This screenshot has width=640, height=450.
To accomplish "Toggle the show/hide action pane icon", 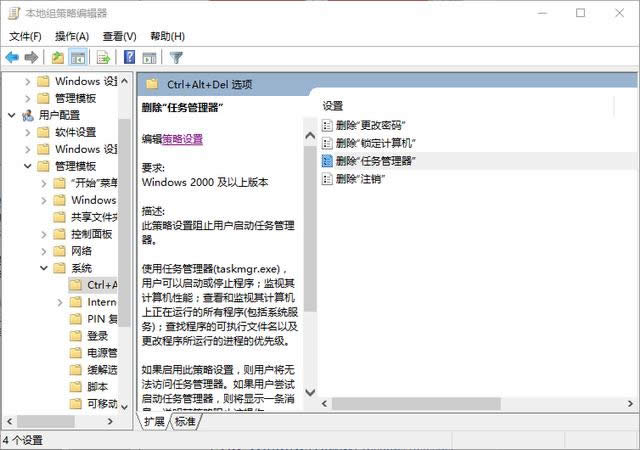I will [x=149, y=58].
